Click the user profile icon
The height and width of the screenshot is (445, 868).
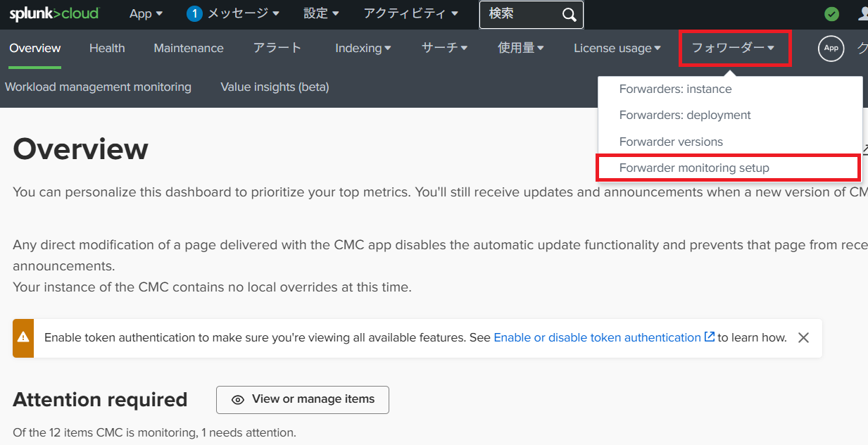click(863, 14)
